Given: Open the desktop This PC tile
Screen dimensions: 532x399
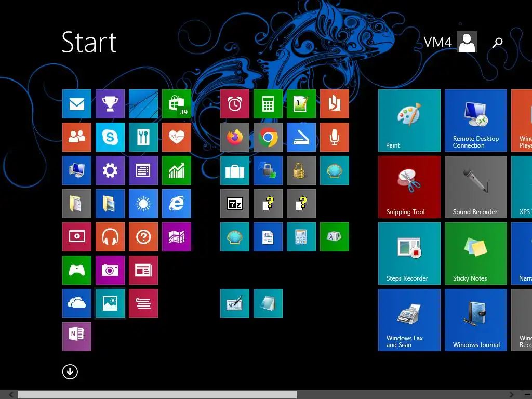Looking at the screenshot, I should coord(77,170).
